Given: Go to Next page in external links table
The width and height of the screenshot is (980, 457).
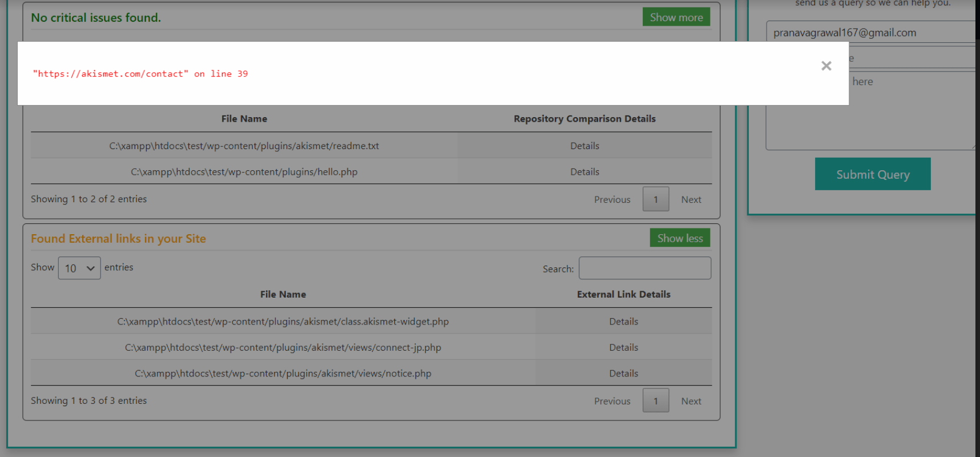Looking at the screenshot, I should [x=691, y=401].
